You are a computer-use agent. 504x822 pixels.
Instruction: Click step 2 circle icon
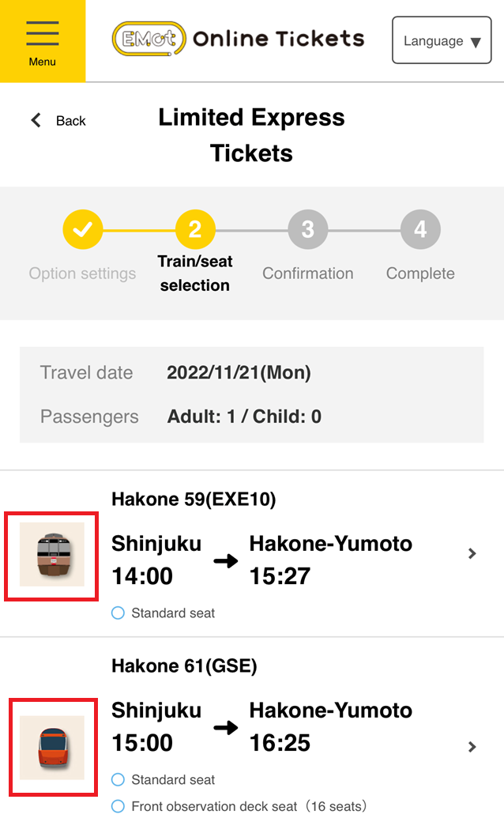point(195,230)
